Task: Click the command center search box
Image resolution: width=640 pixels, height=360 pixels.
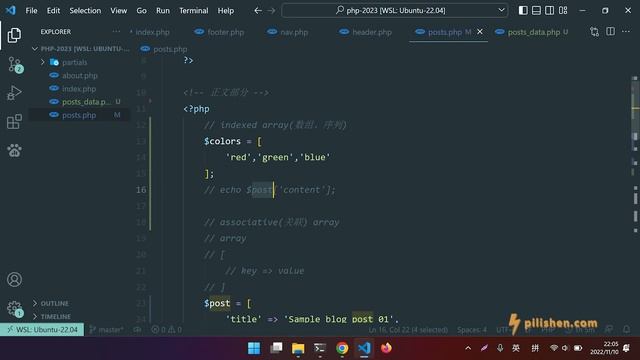Action: coord(395,10)
